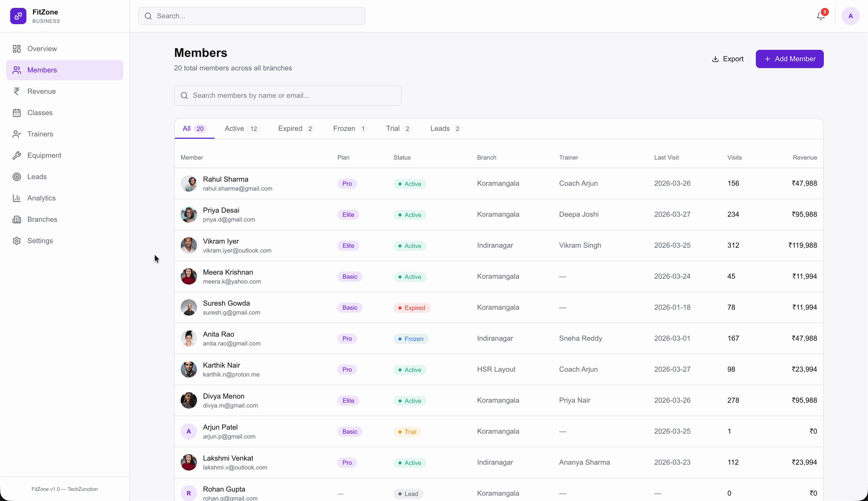Switch to the Trial tab
The width and height of the screenshot is (868, 501).
(397, 128)
